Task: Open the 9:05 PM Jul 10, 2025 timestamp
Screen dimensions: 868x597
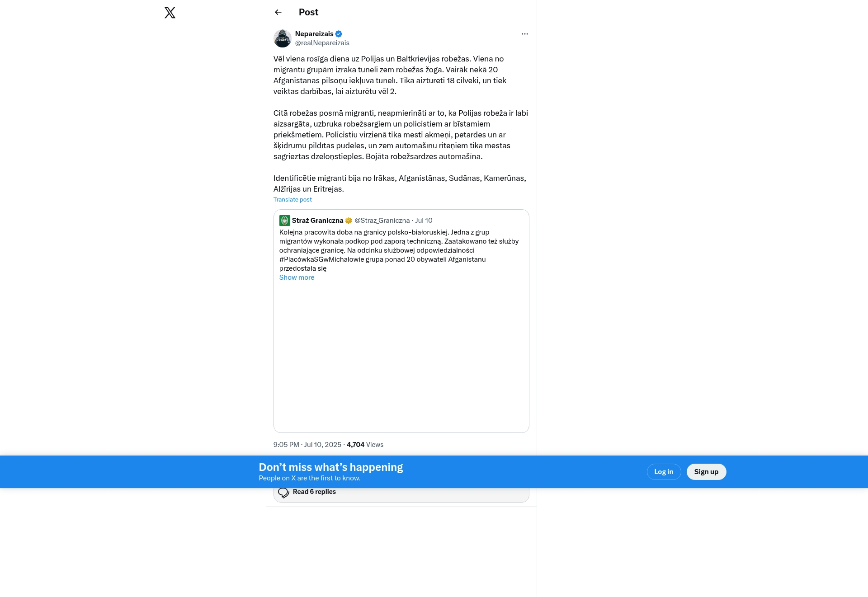Action: [307, 445]
